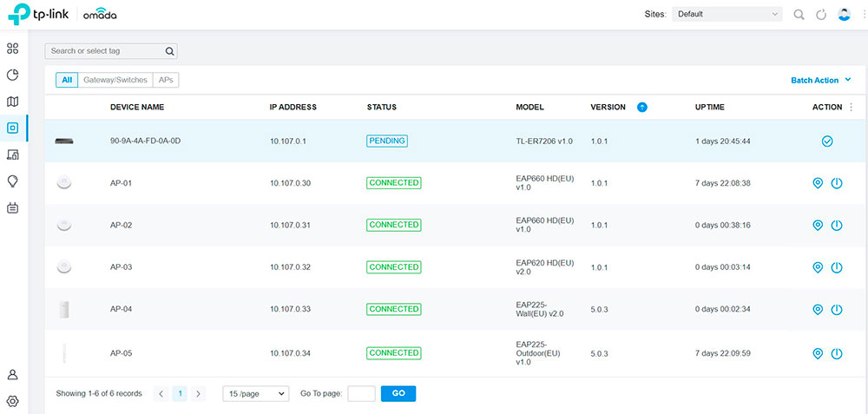Open the Settings gear sidebar icon
The image size is (868, 414).
(x=13, y=401)
